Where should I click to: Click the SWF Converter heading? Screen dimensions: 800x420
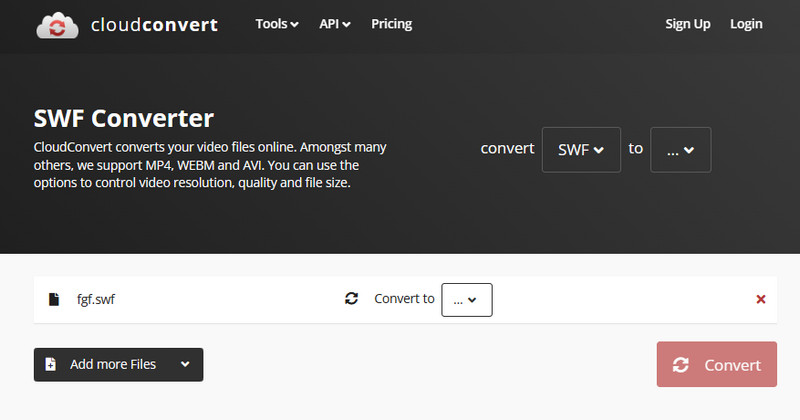[123, 118]
